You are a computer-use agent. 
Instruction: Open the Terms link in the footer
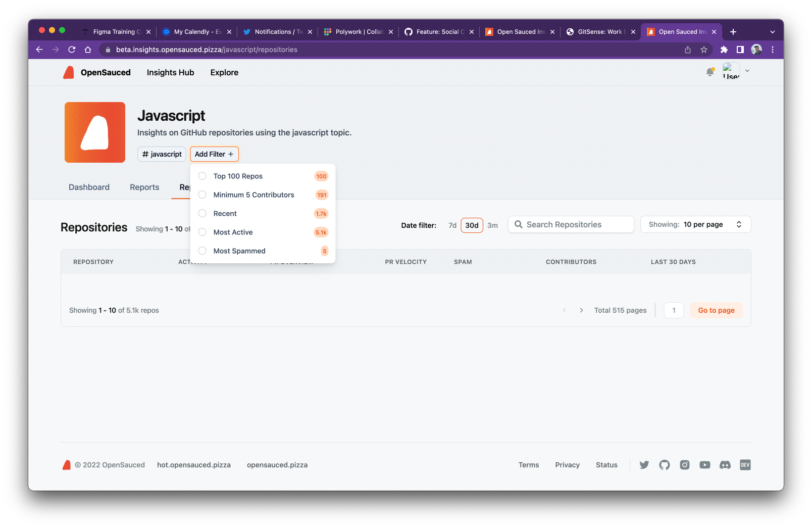click(528, 465)
